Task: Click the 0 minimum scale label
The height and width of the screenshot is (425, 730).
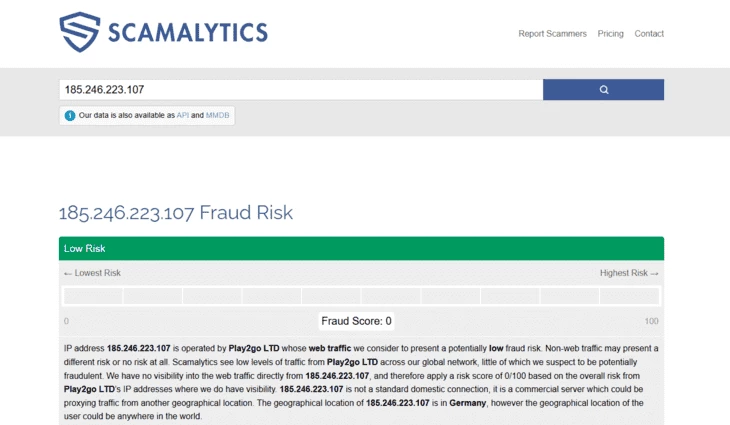Action: pyautogui.click(x=66, y=321)
